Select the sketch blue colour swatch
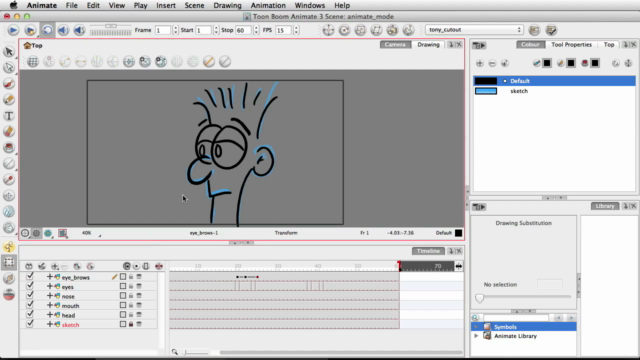This screenshot has height=360, width=640. click(x=486, y=91)
